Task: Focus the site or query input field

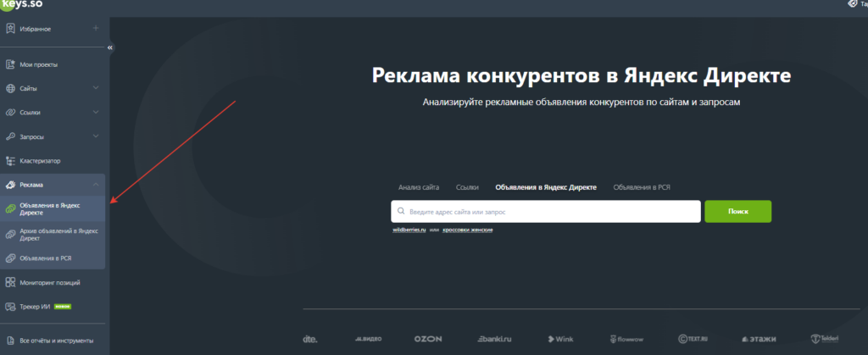Action: click(546, 212)
